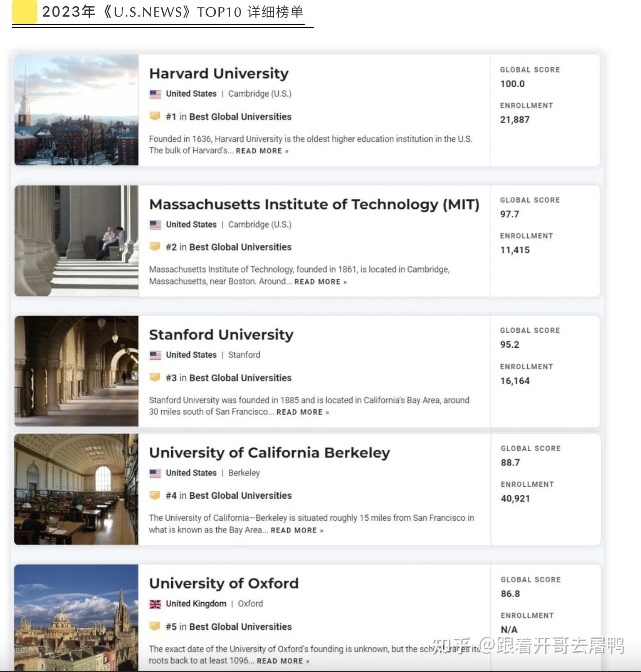Click the gold badge icon beside #5 ranking

click(155, 626)
